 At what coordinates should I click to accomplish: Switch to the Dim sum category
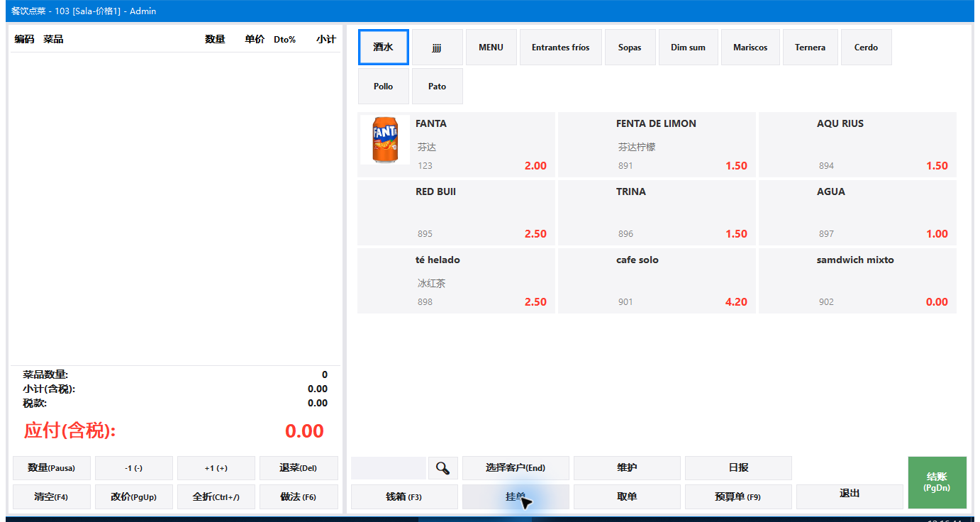coord(689,48)
